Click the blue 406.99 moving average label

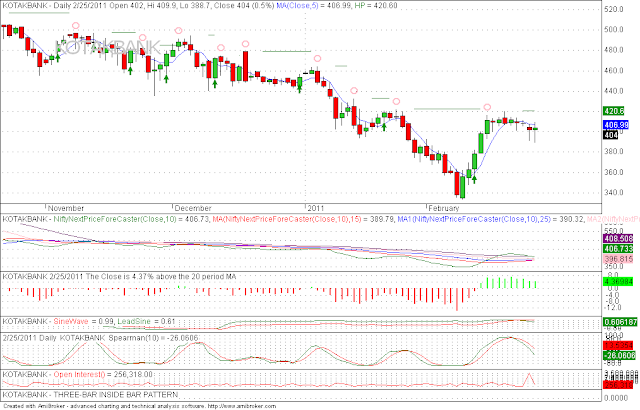[616, 125]
